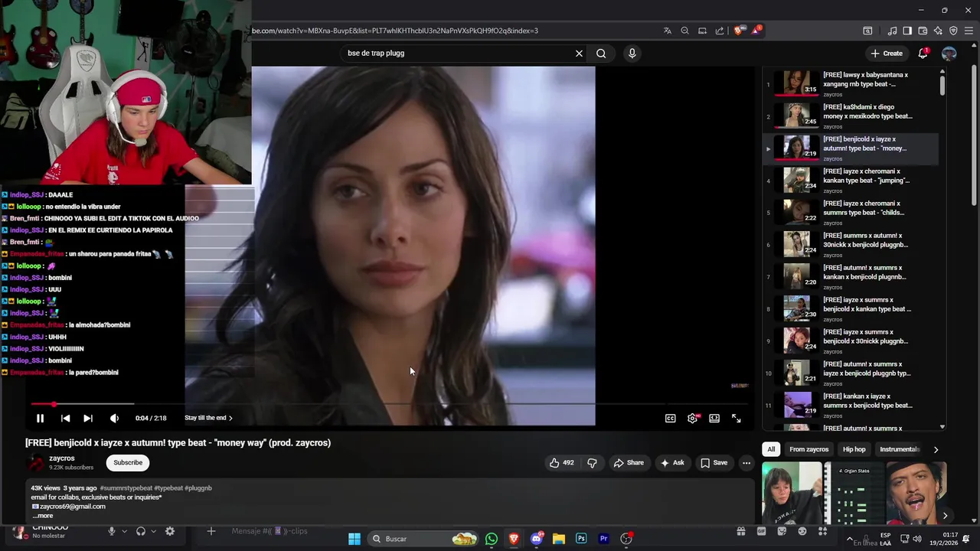The height and width of the screenshot is (551, 980).
Task: Search with voice microphone button
Action: tap(632, 54)
